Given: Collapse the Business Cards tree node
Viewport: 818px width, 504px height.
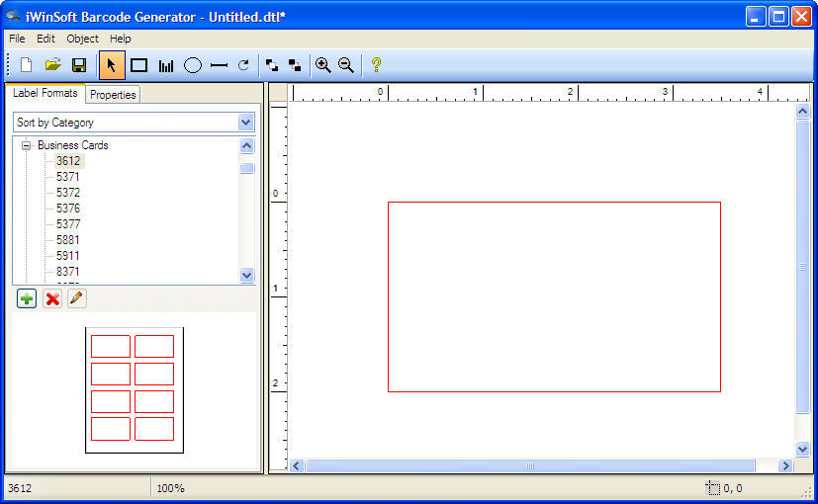Looking at the screenshot, I should (x=26, y=145).
